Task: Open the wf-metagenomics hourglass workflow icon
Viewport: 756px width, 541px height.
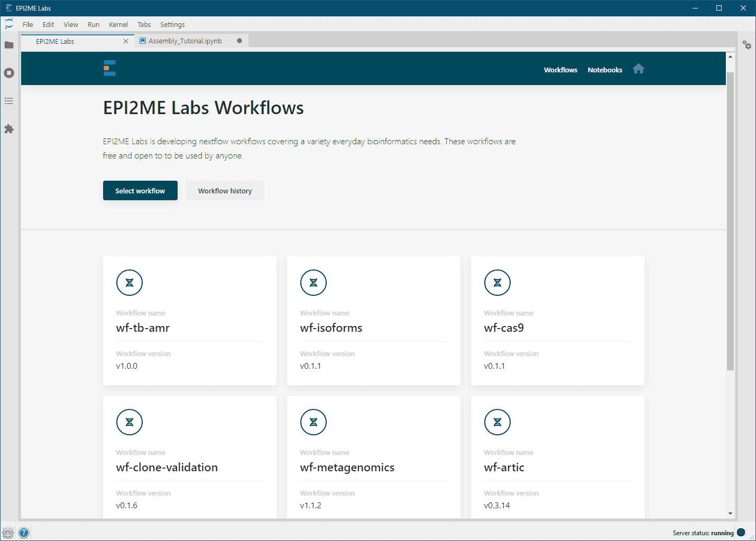Action: (314, 422)
